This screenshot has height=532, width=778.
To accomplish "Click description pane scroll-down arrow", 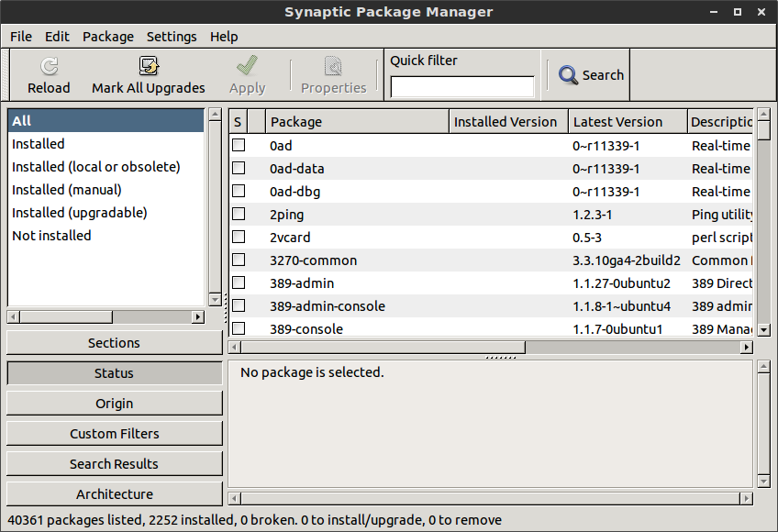I will pyautogui.click(x=764, y=482).
